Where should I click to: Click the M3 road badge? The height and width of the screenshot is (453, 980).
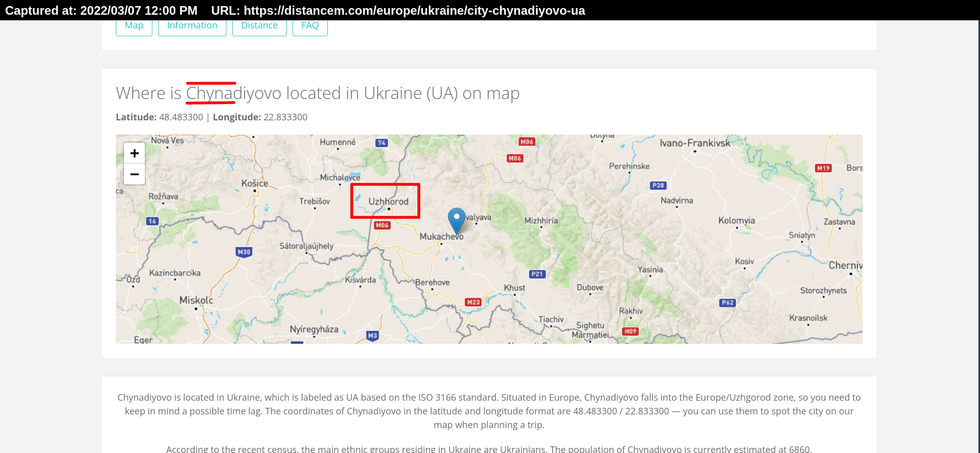(x=373, y=336)
